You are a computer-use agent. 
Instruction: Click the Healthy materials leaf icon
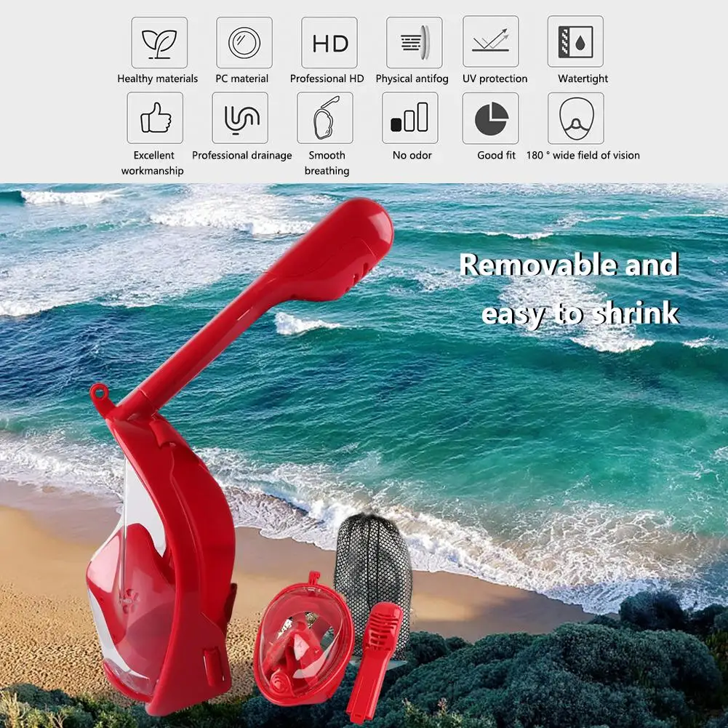[x=159, y=43]
